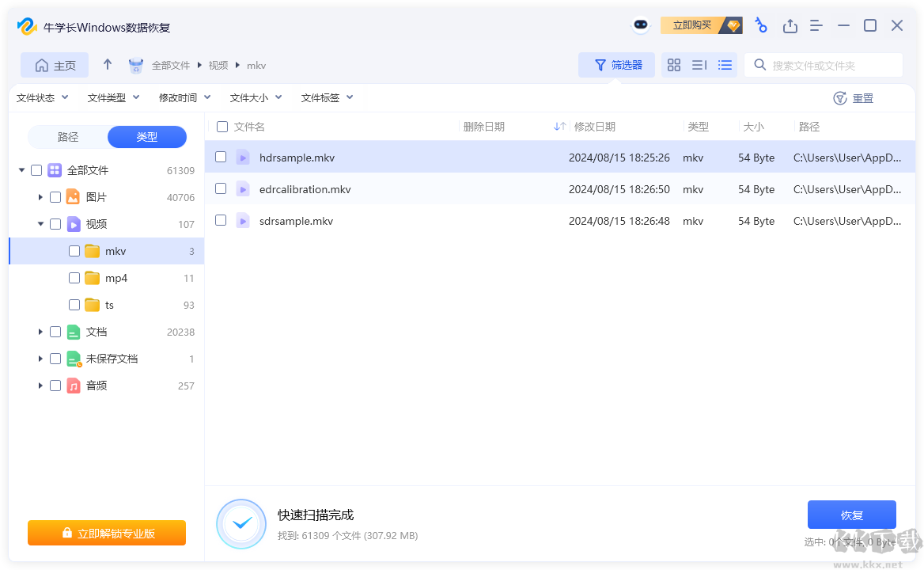Click 全部文件 in the breadcrumb
The height and width of the screenshot is (570, 924).
tap(169, 65)
